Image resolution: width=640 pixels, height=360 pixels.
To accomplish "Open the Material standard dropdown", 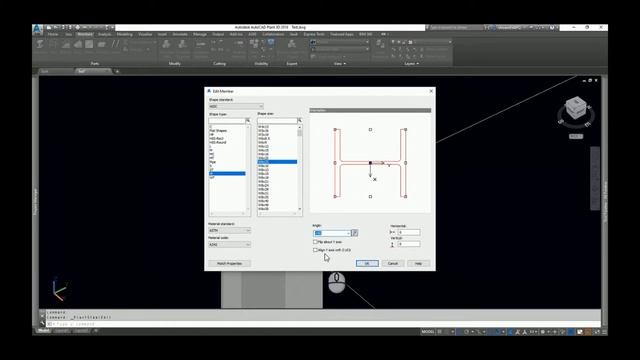I will tap(229, 231).
